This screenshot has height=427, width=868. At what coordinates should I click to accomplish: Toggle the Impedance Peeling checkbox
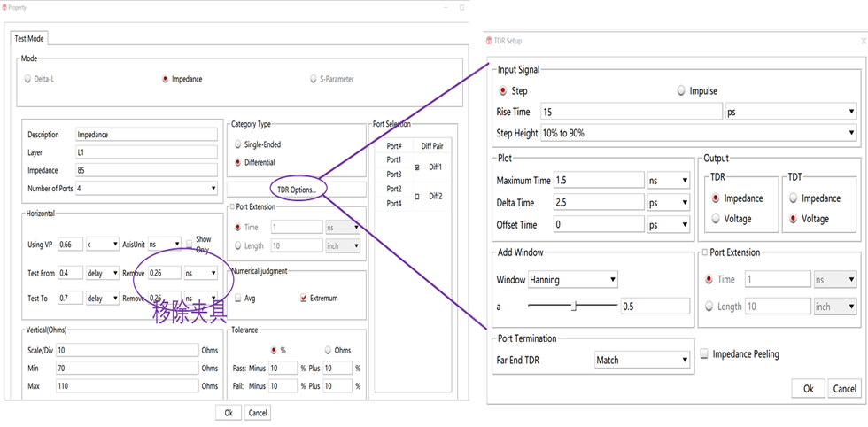[x=704, y=353]
